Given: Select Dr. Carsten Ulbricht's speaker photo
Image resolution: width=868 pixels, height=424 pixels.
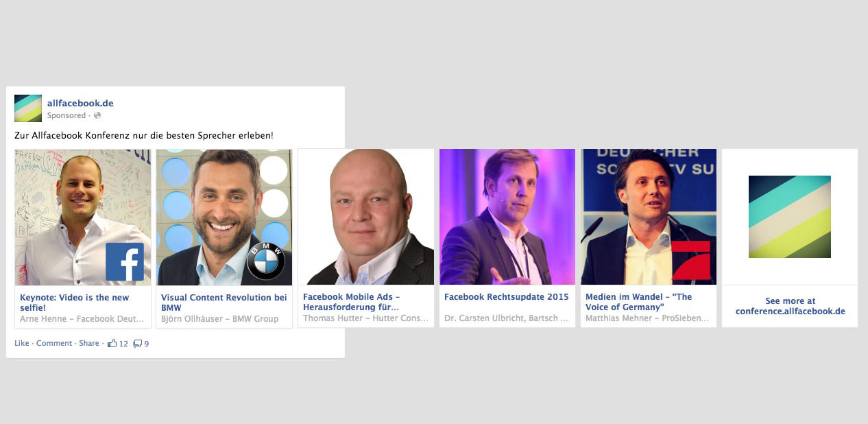Looking at the screenshot, I should point(507,217).
